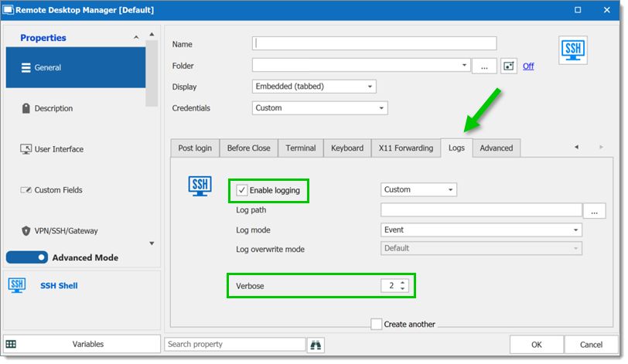The image size is (628, 364).
Task: Increase the Verbose level stepper
Action: (402, 282)
